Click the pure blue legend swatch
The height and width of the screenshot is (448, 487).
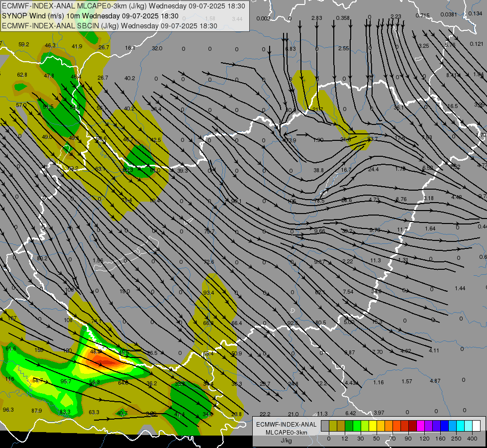click(x=444, y=426)
